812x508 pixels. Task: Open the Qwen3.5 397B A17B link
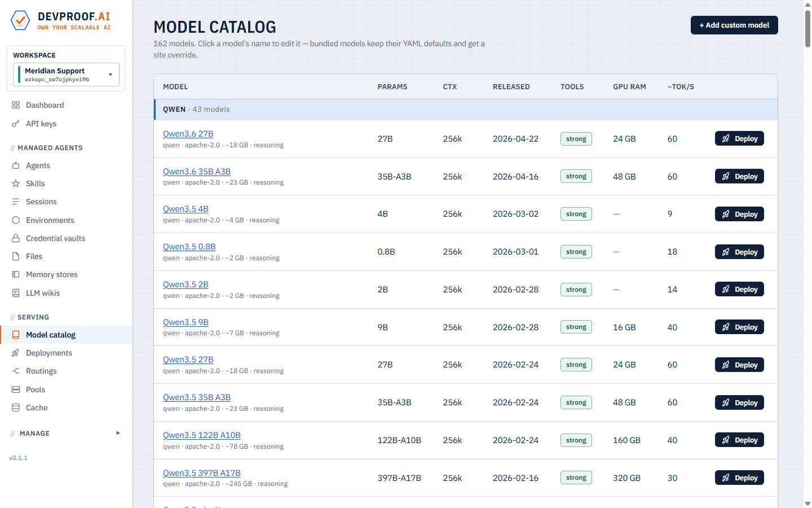click(x=202, y=473)
